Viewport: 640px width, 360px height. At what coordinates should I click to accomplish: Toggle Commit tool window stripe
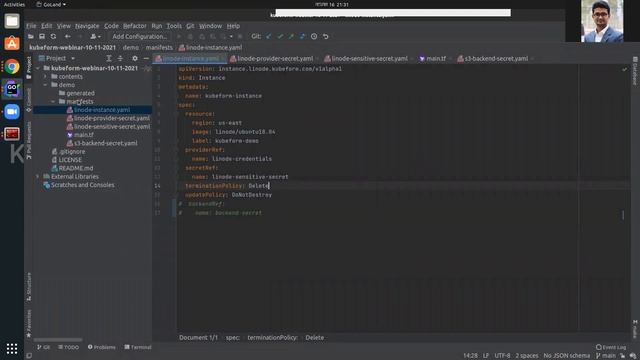29,100
